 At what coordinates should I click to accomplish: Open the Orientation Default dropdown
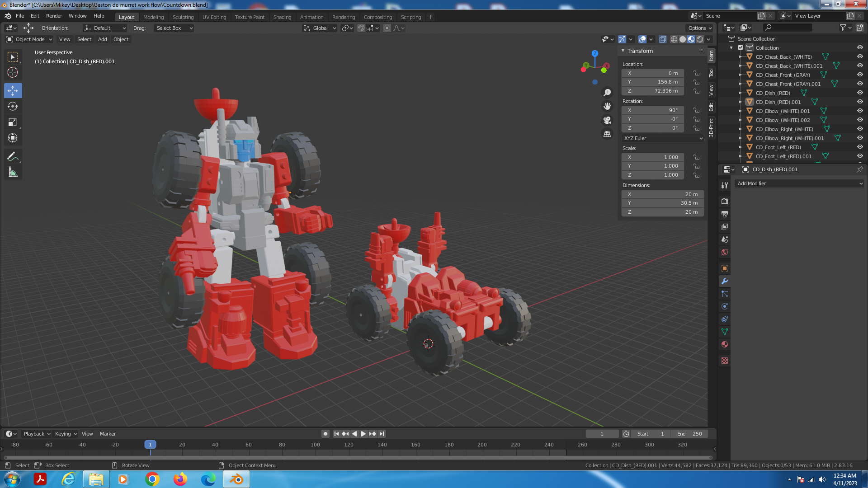pyautogui.click(x=105, y=28)
